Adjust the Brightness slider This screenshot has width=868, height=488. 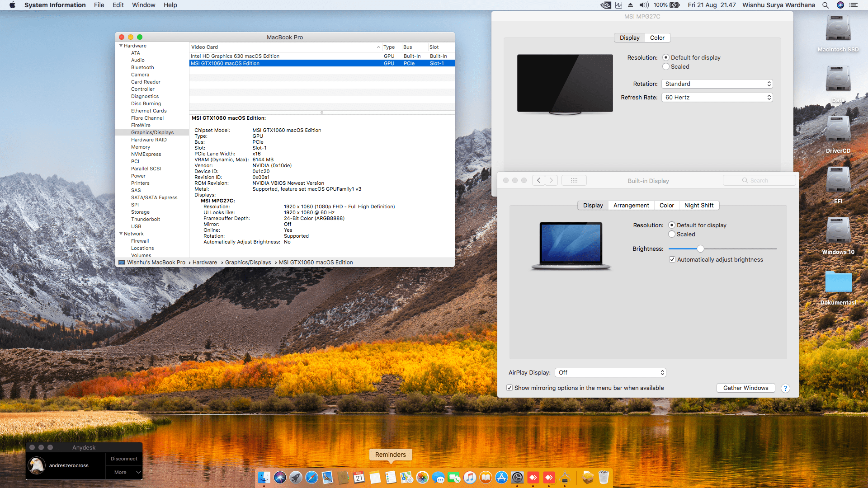pos(700,249)
